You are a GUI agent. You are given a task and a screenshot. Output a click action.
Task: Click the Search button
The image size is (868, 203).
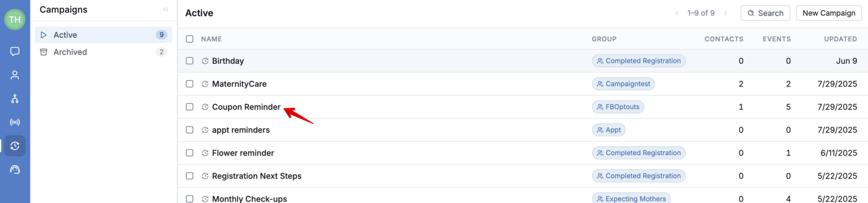765,13
